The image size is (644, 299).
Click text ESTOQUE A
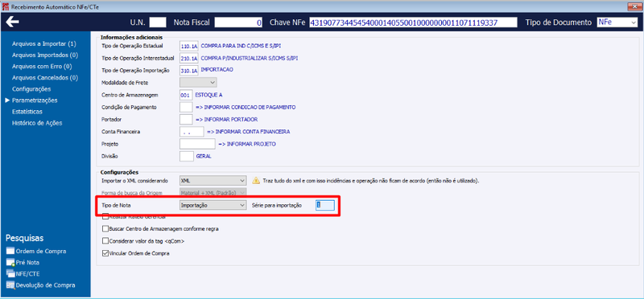pyautogui.click(x=208, y=95)
